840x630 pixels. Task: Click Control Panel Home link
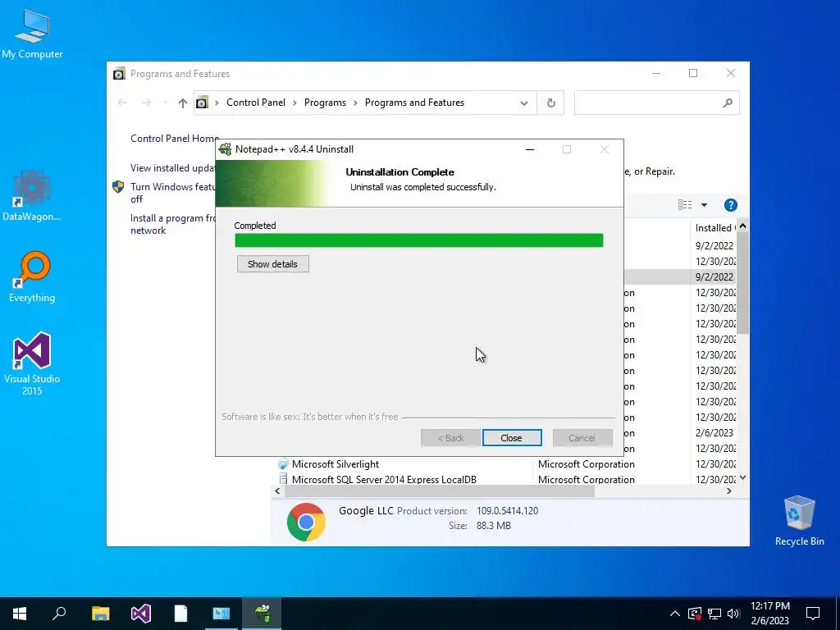[x=175, y=138]
